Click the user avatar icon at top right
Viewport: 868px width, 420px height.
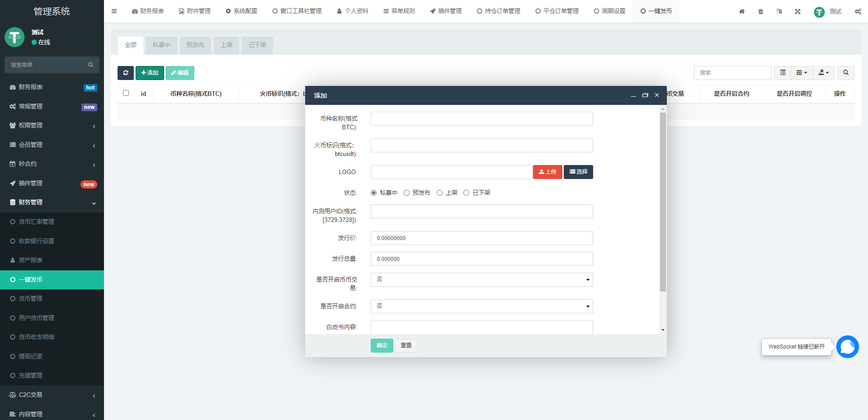click(819, 12)
